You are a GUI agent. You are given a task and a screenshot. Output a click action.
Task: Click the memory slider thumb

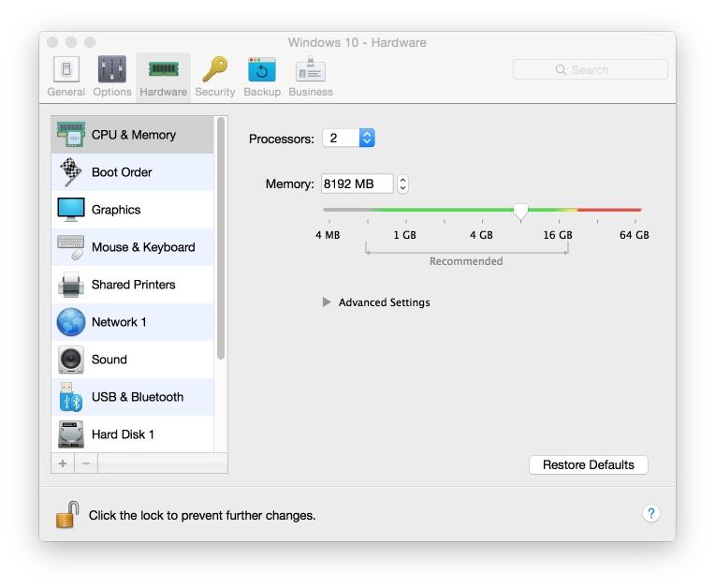[x=520, y=212]
